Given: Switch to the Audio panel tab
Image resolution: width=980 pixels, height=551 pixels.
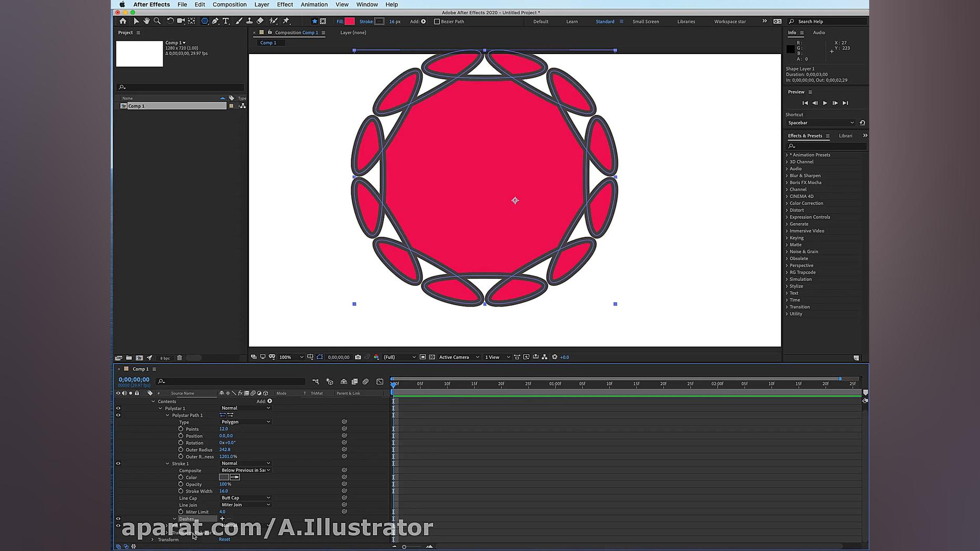Looking at the screenshot, I should (819, 33).
